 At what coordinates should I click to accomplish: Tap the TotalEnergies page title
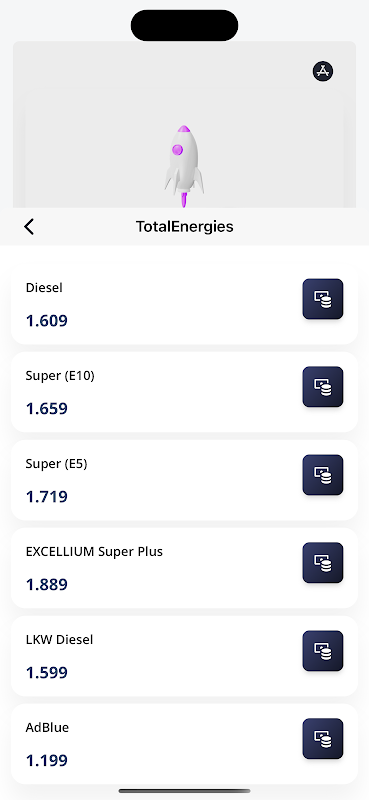(184, 227)
